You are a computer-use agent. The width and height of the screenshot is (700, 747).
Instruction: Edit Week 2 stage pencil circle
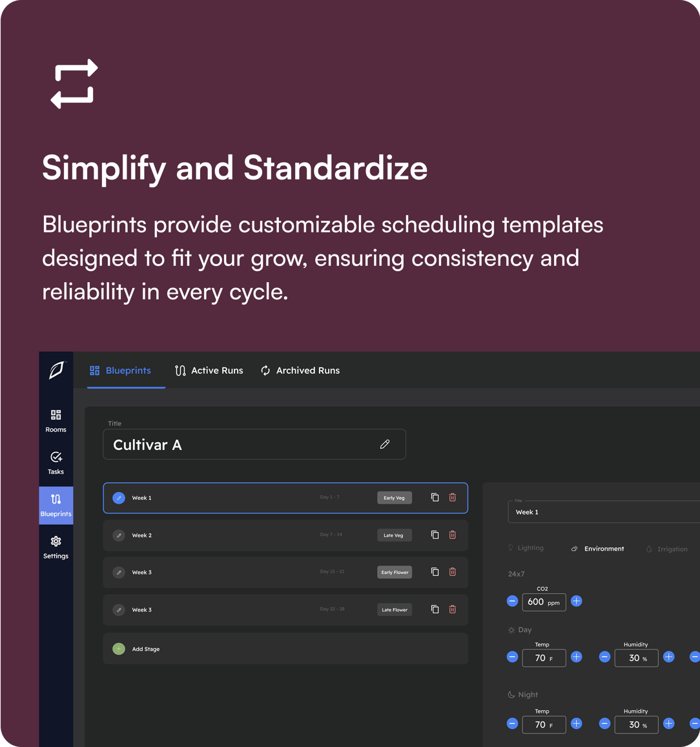(x=119, y=535)
